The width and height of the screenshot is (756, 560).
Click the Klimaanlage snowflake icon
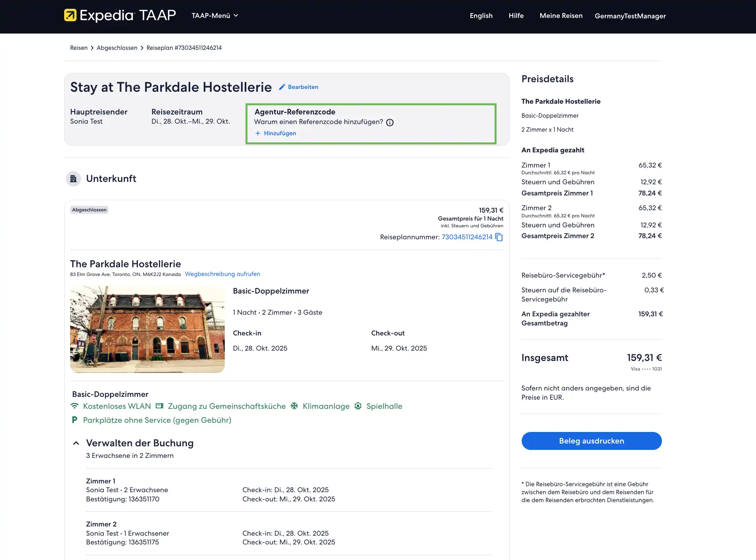pyautogui.click(x=294, y=406)
